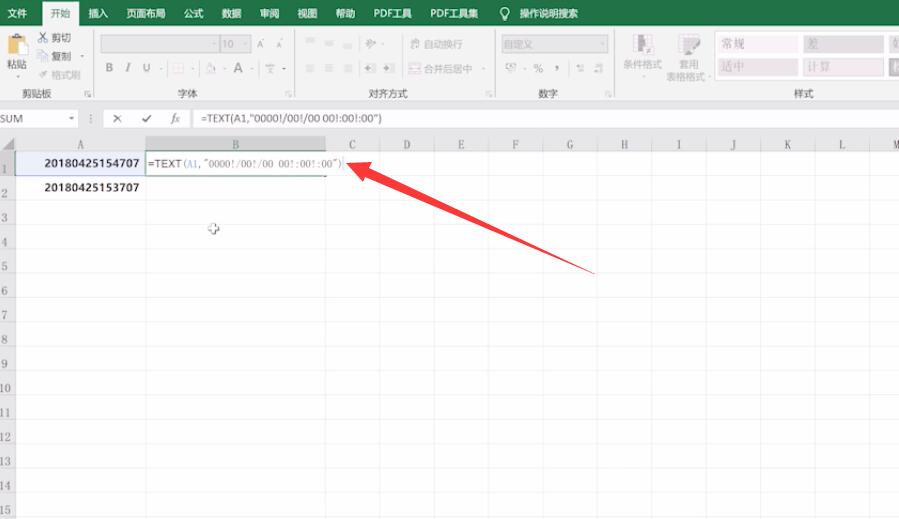Switch to the Insert ribbon tab
Screen dimensions: 899x519
98,13
